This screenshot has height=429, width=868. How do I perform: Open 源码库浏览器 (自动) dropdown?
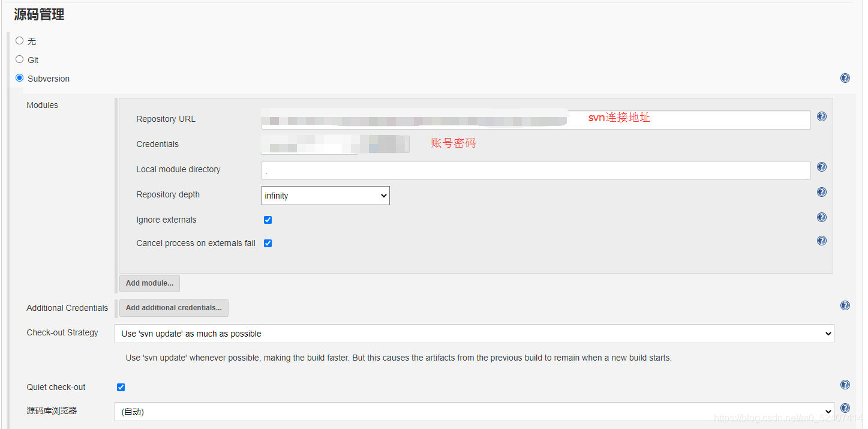click(x=474, y=412)
